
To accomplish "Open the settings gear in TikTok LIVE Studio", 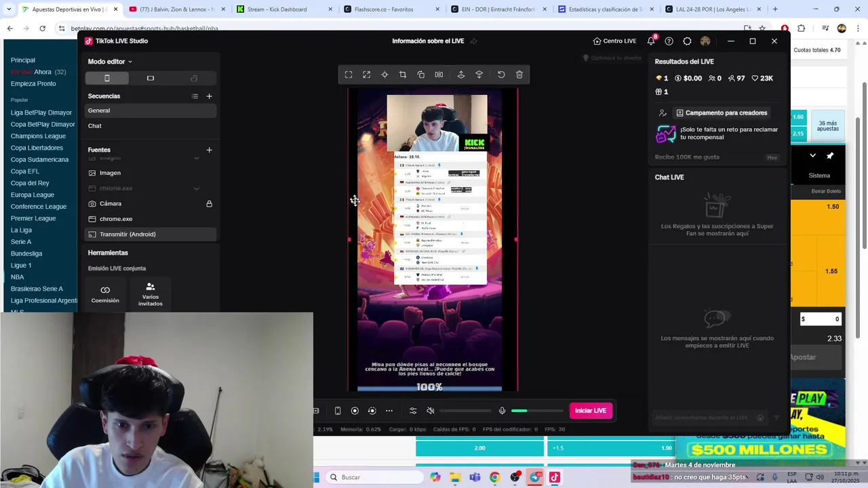I will (687, 41).
